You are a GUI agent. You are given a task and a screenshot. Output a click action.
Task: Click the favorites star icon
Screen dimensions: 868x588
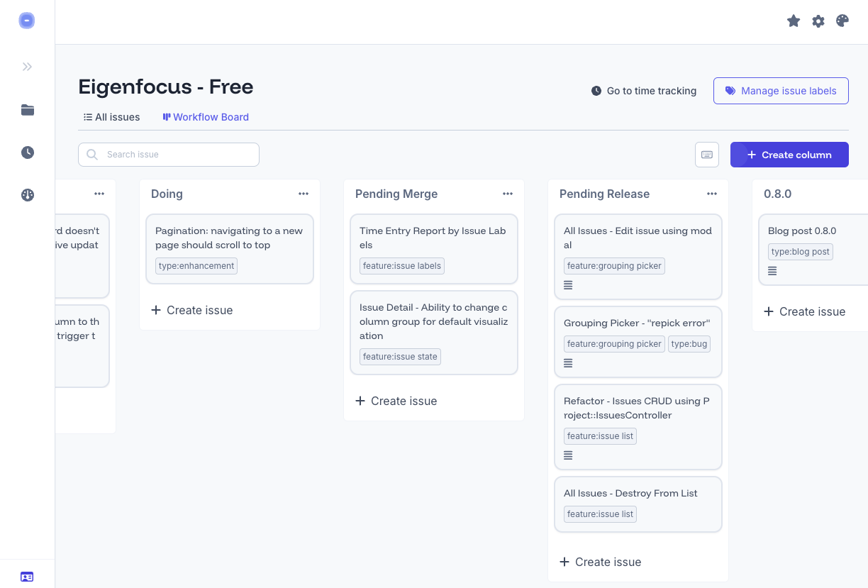(794, 21)
